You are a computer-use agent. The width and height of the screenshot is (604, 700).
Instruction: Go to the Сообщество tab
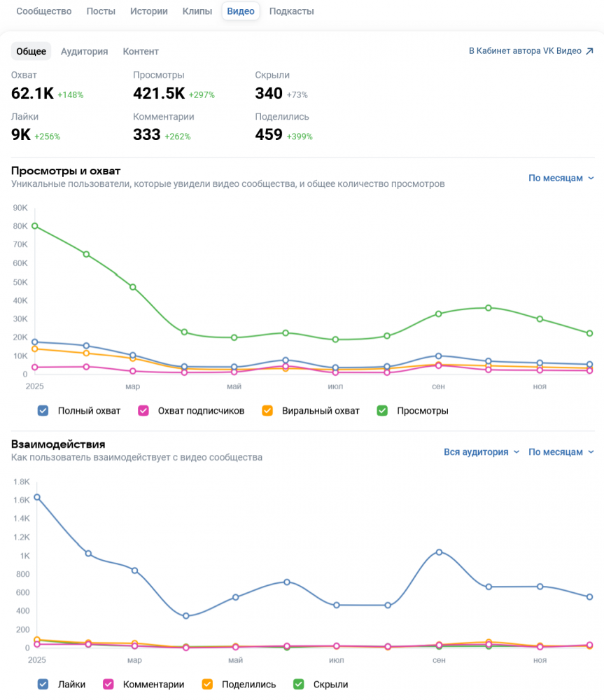(x=44, y=11)
